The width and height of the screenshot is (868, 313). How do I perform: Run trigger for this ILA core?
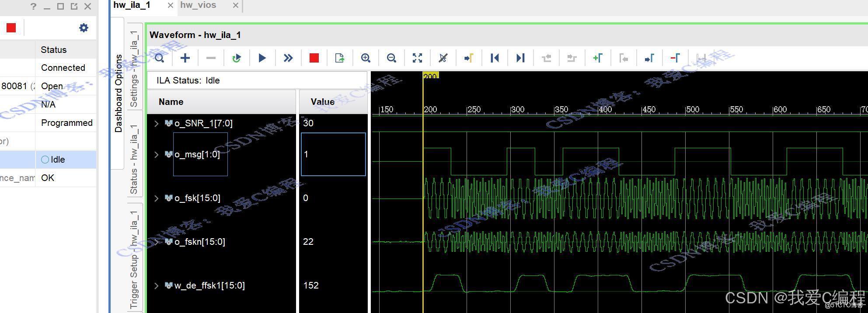tap(262, 58)
